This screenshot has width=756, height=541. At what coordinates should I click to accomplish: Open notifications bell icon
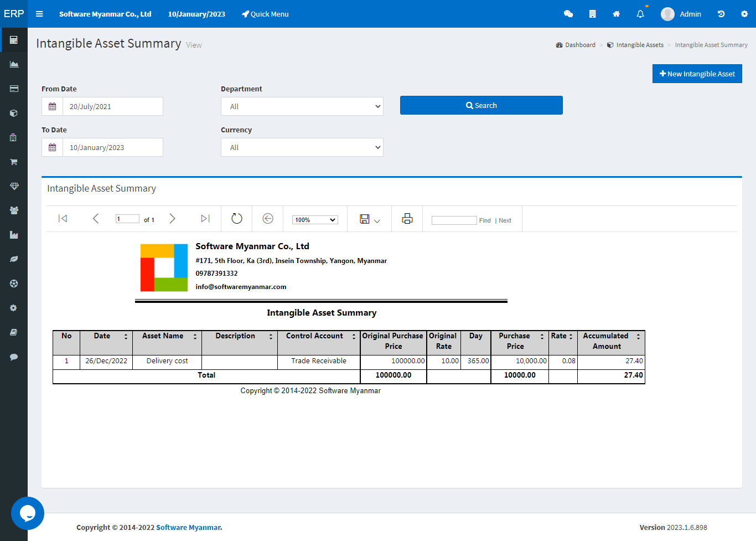coord(640,14)
